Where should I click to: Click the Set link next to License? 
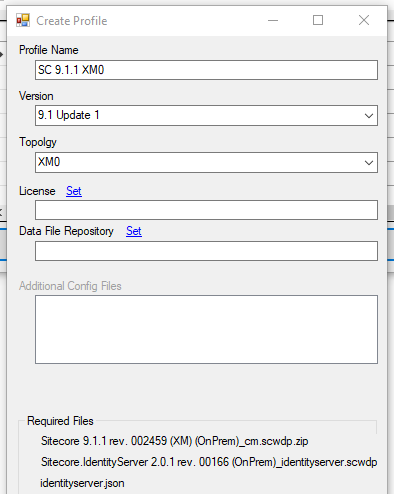tap(74, 191)
